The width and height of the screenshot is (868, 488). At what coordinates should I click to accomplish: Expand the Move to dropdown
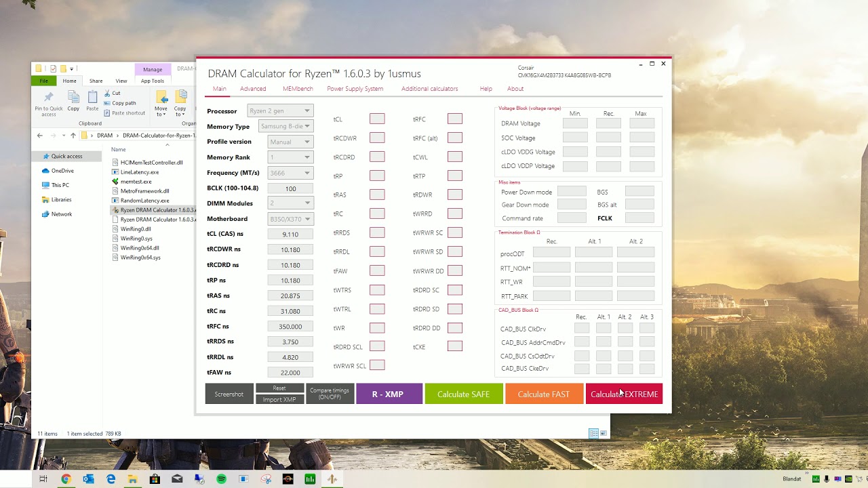pyautogui.click(x=161, y=111)
